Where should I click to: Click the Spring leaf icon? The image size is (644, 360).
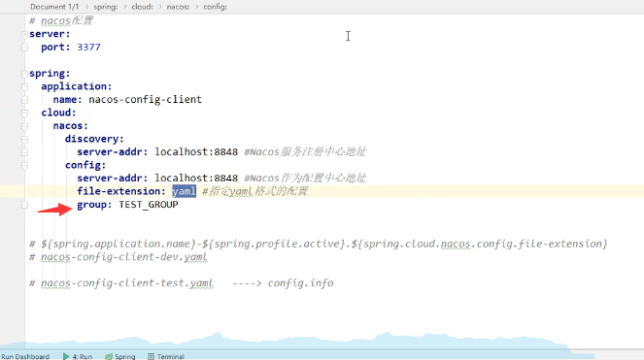click(x=109, y=356)
